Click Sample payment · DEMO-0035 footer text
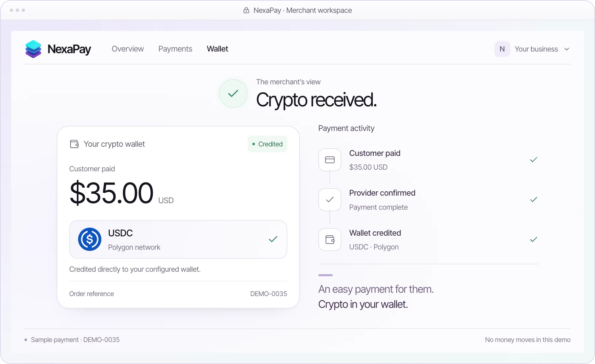The image size is (595, 364). point(75,340)
